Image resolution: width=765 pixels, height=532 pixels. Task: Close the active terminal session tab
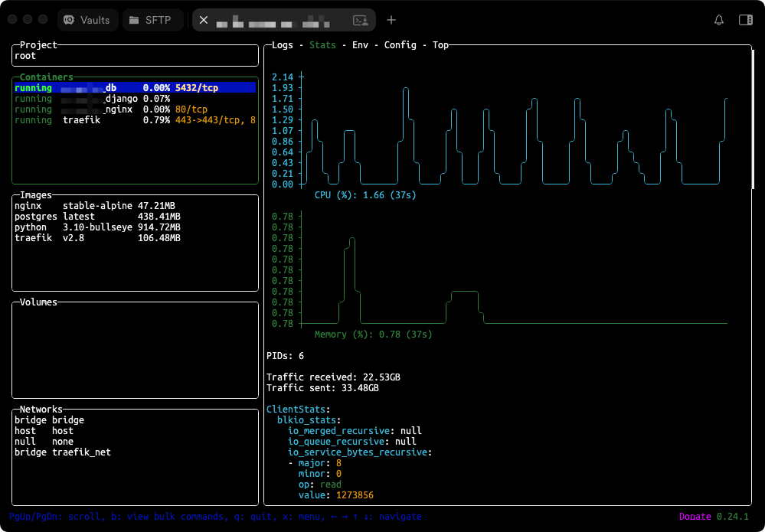(x=204, y=20)
